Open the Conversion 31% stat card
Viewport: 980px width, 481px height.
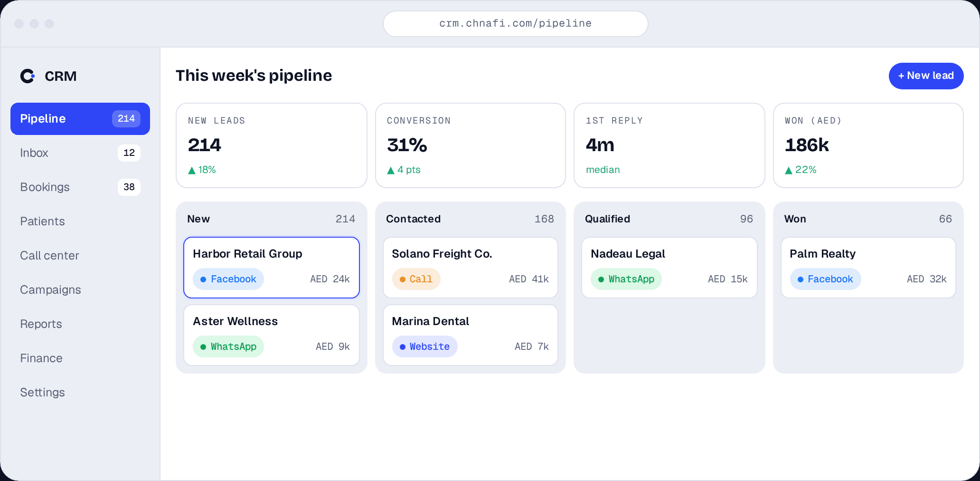coord(471,145)
